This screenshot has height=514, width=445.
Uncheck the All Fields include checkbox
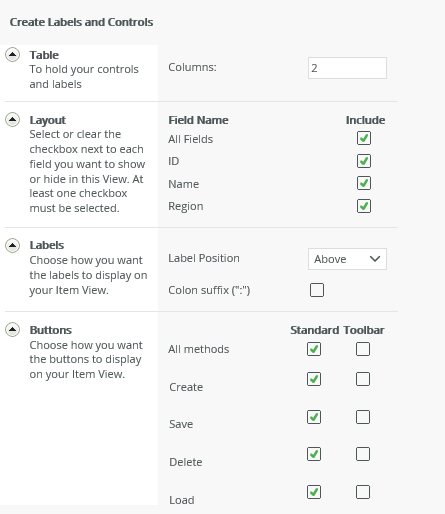click(364, 138)
